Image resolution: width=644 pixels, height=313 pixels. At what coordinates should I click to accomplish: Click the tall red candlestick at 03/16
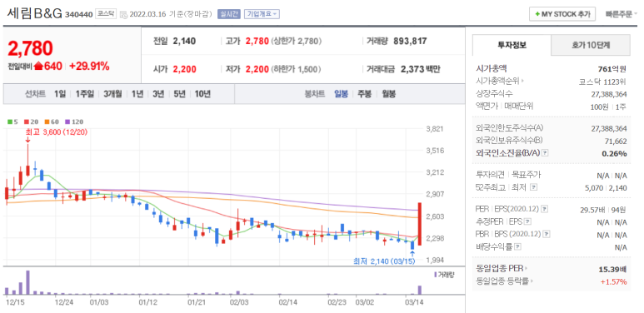tap(419, 224)
